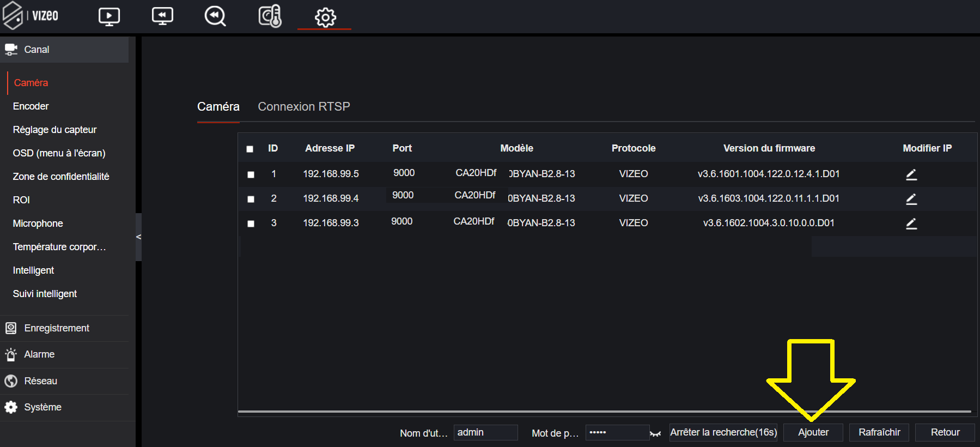Toggle password visibility eye icon
The height and width of the screenshot is (447, 980).
655,434
